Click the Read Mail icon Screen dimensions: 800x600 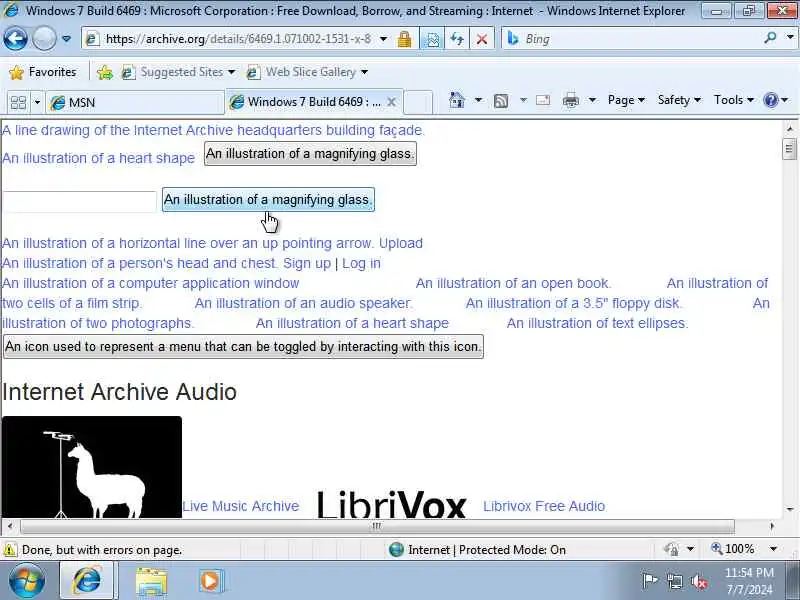(543, 100)
